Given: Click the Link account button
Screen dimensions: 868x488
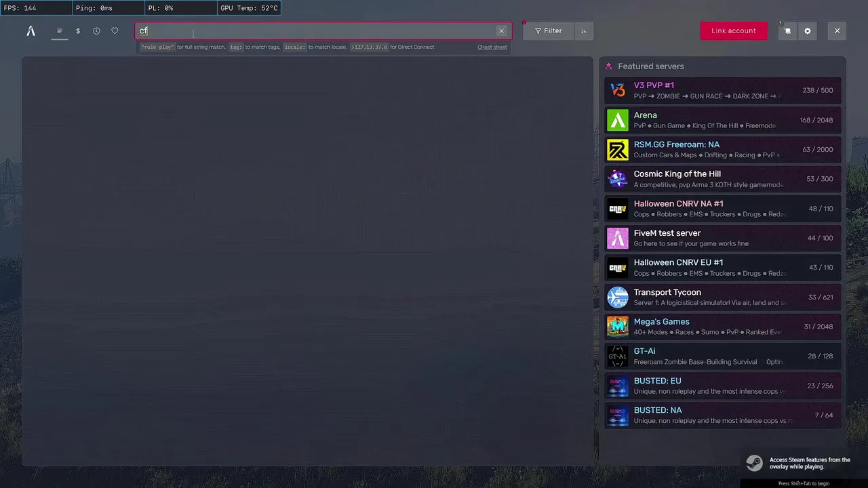Looking at the screenshot, I should tap(734, 31).
